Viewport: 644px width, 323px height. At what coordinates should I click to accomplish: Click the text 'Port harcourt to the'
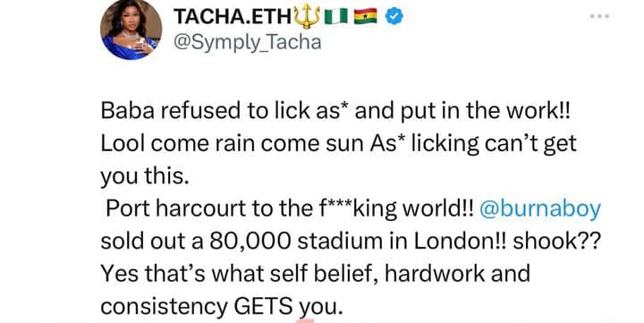click(x=208, y=208)
